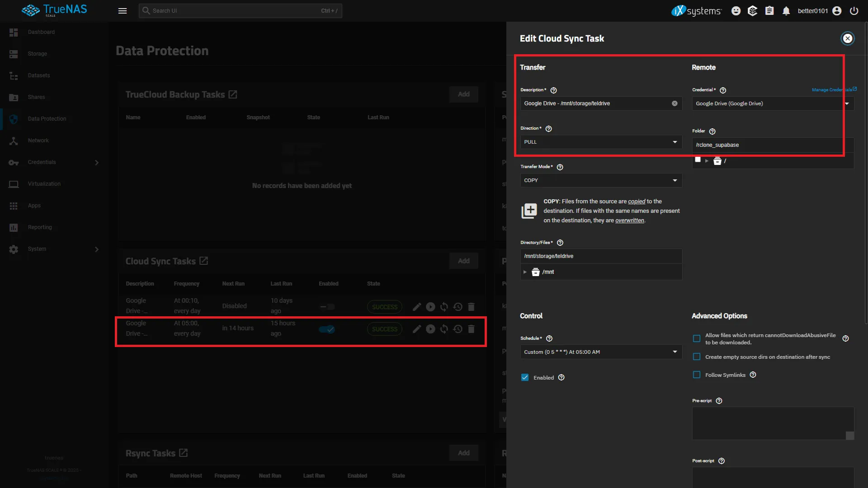Open the Reporting section
This screenshot has width=868, height=488.
[x=40, y=227]
